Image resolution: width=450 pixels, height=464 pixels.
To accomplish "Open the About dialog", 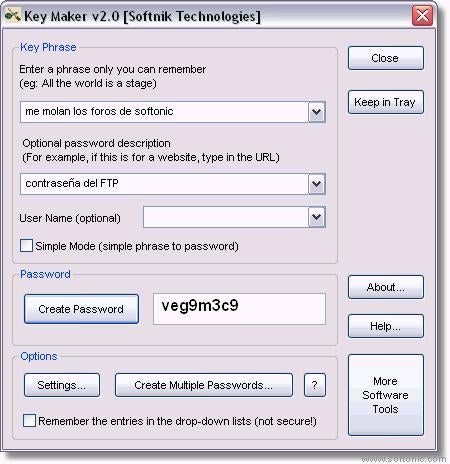I will point(386,287).
